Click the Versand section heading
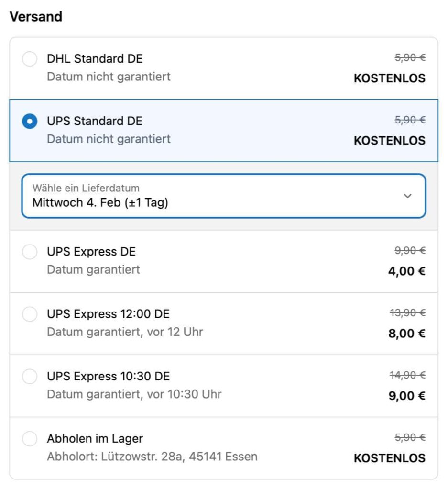 click(x=36, y=17)
